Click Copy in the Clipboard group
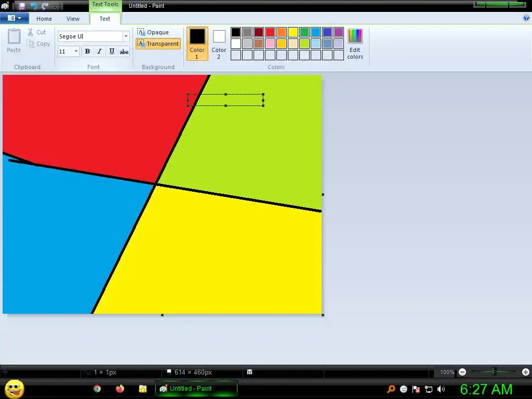 pyautogui.click(x=38, y=44)
